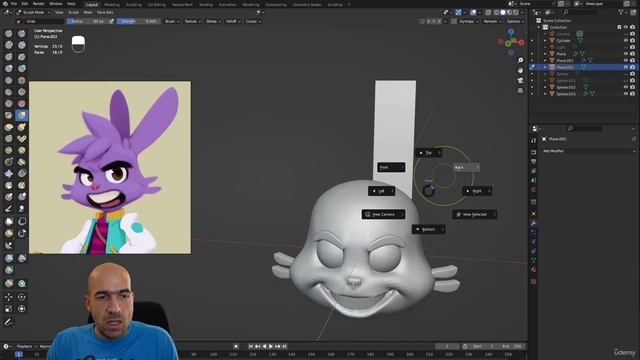
Task: Choose View Selected in pie menu
Action: tap(474, 214)
